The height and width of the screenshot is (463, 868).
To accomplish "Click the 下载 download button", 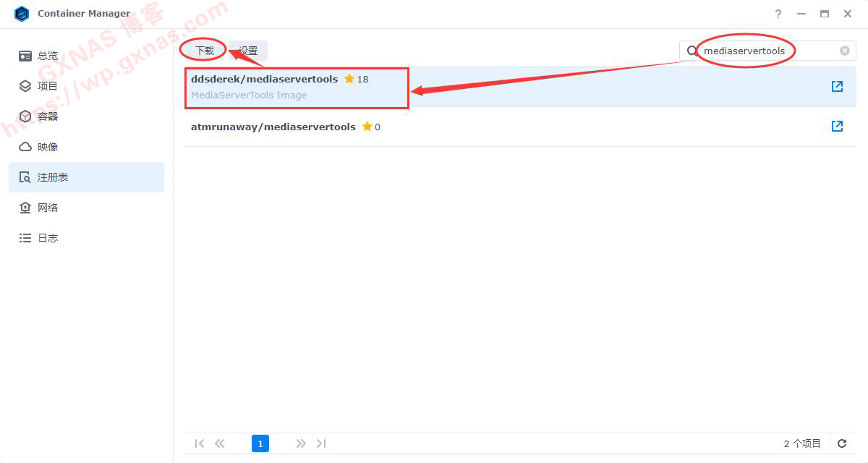I will (x=205, y=51).
